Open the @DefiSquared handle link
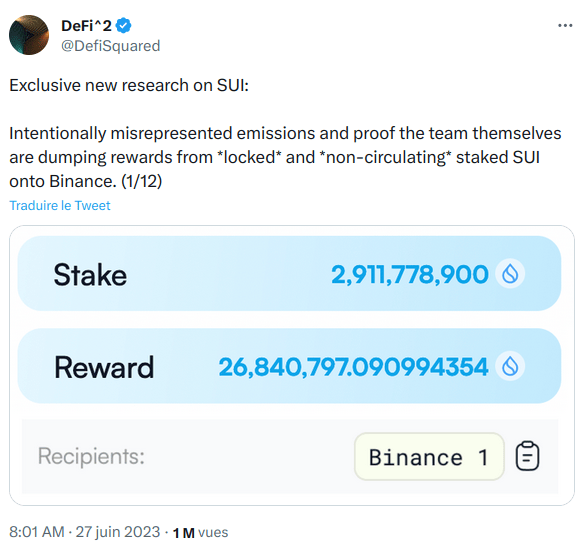 pos(110,46)
